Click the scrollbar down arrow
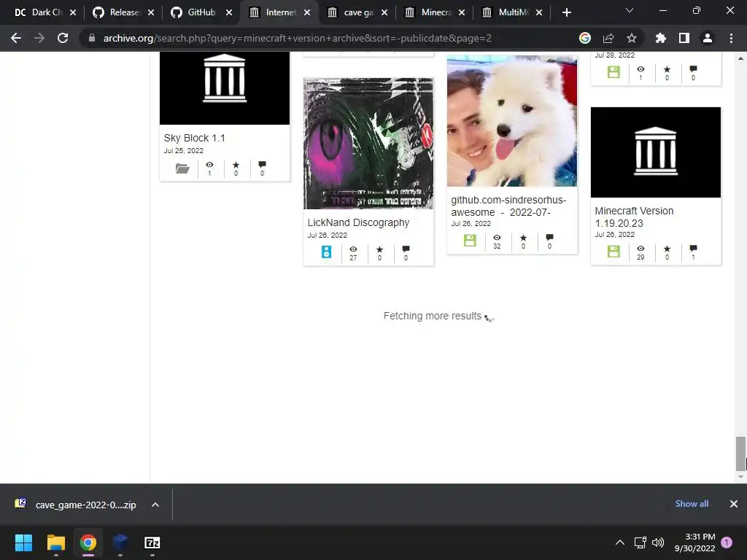 [x=740, y=477]
